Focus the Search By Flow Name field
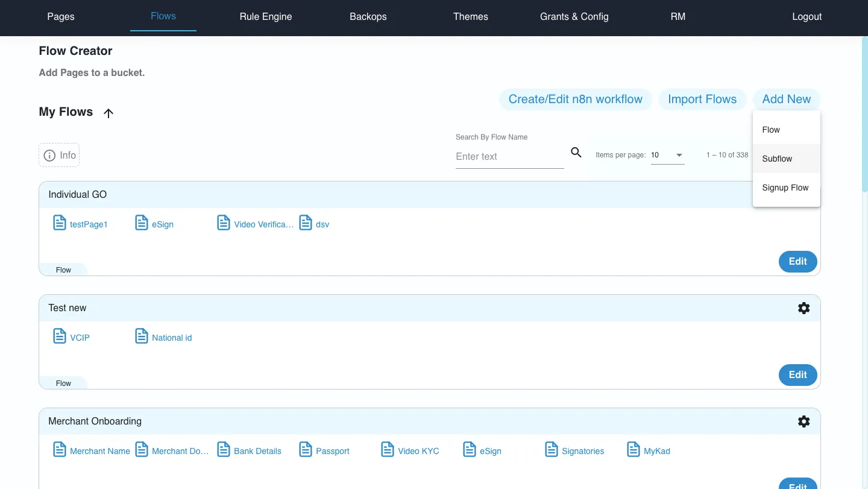The image size is (868, 489). pos(510,156)
